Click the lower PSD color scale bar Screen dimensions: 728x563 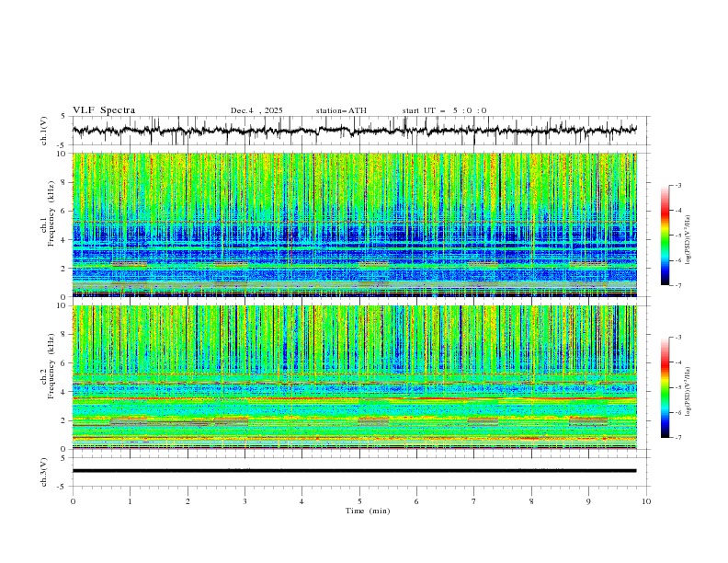[x=665, y=387]
